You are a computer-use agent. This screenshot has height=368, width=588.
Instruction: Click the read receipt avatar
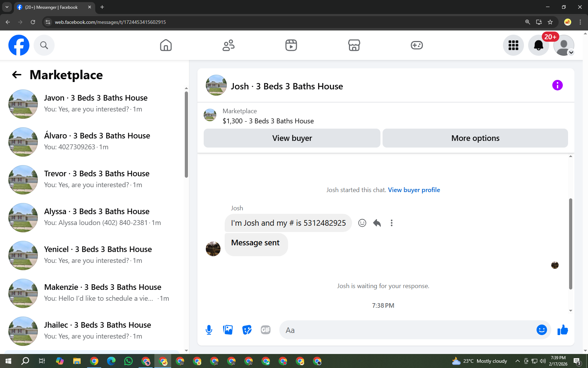click(x=555, y=265)
